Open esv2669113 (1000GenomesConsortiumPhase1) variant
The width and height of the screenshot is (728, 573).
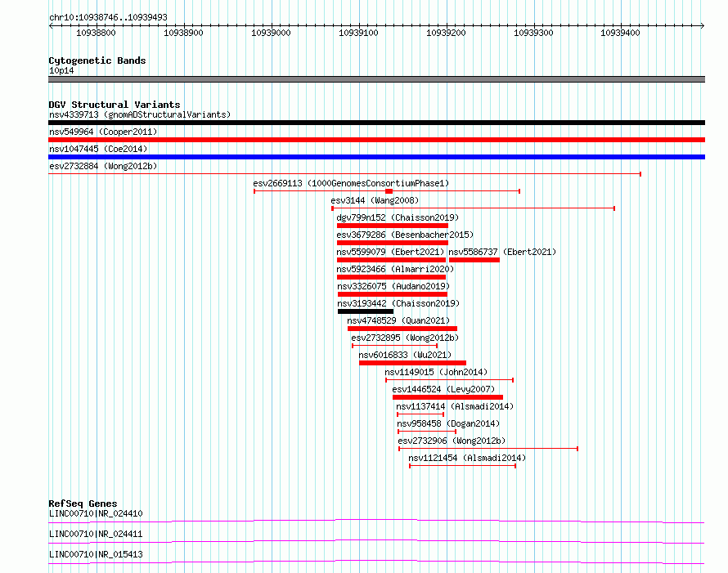[351, 183]
